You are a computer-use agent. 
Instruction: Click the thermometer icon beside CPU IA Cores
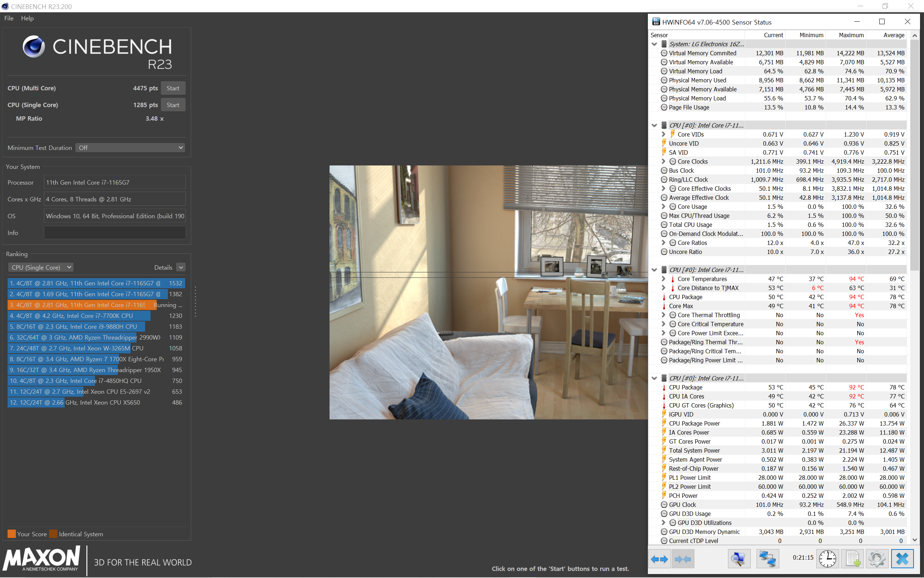[664, 396]
